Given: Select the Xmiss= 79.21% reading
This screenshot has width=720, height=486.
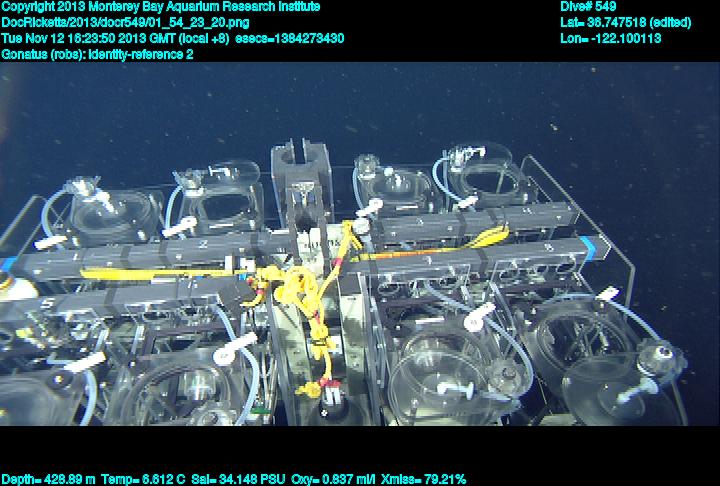Looking at the screenshot, I should 423,480.
